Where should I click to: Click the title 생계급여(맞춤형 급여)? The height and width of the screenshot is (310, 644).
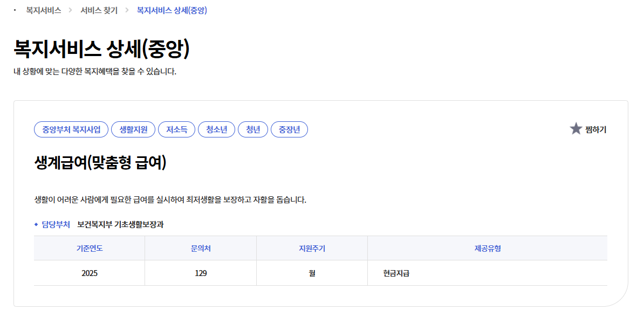(100, 163)
